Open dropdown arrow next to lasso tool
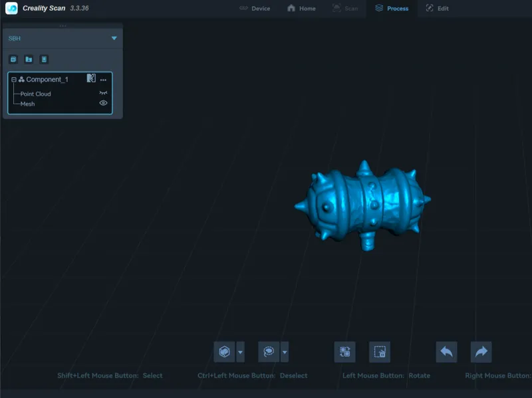 285,352
